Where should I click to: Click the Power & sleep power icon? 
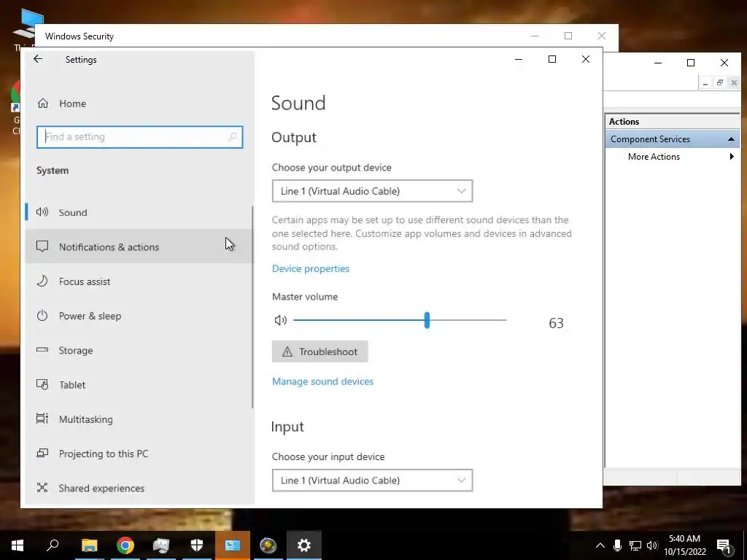pos(42,315)
